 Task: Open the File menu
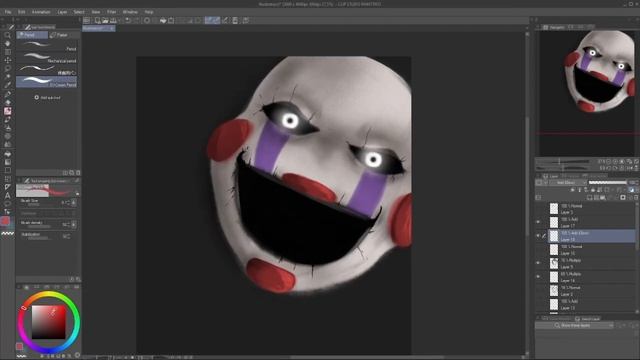point(8,12)
